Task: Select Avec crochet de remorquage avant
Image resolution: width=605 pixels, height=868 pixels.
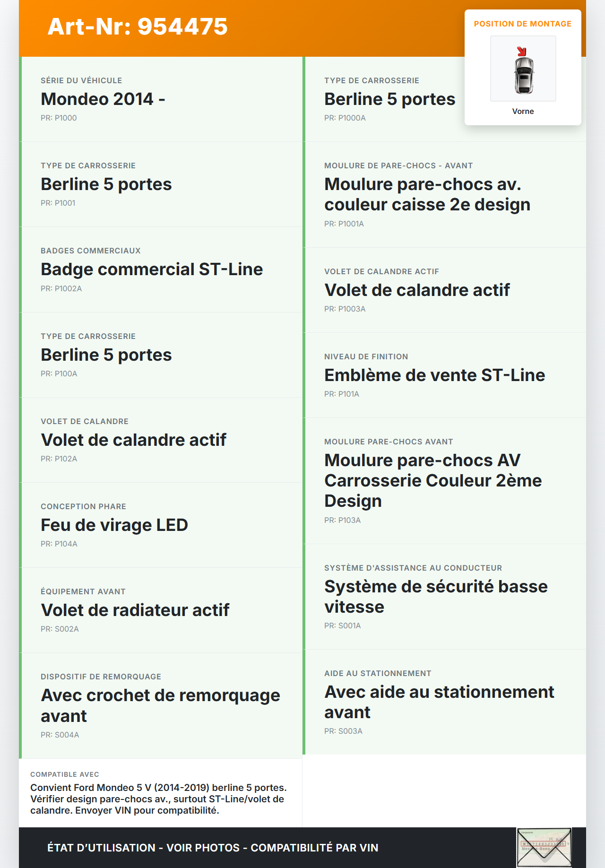Action: [160, 705]
